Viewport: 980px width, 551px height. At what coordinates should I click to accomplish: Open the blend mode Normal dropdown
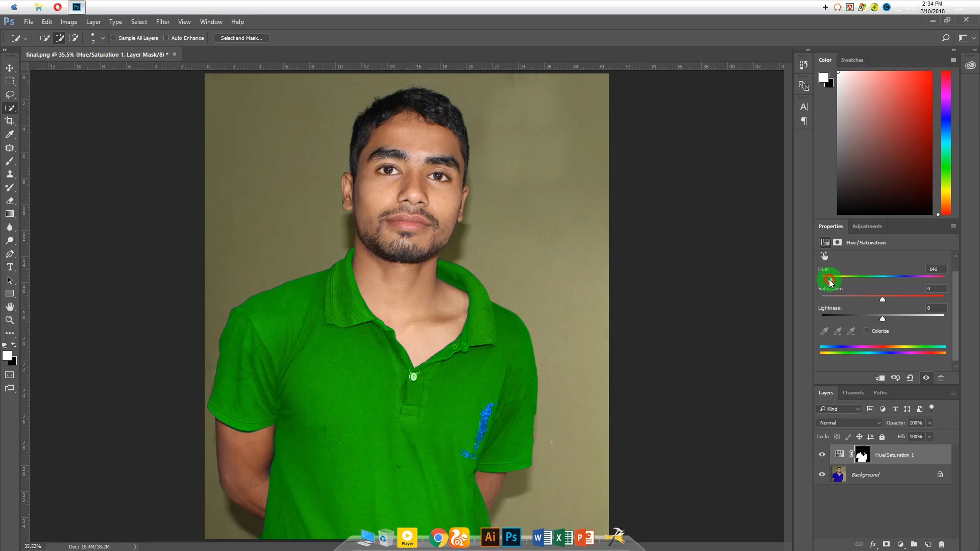tap(849, 422)
